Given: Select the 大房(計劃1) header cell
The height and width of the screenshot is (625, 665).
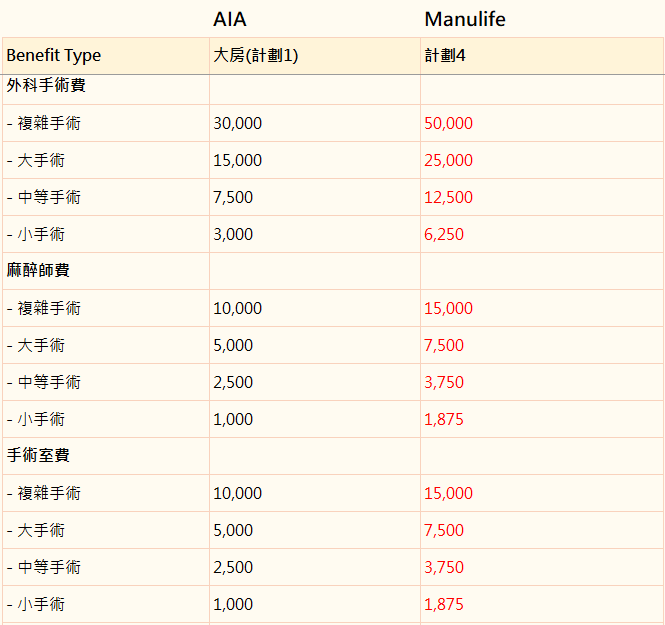Looking at the screenshot, I should pyautogui.click(x=315, y=56).
